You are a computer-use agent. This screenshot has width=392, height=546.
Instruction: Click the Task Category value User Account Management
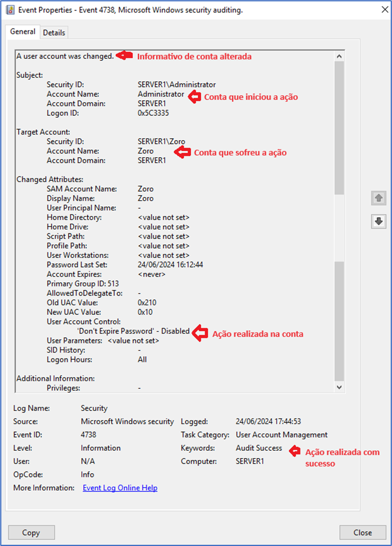(281, 435)
